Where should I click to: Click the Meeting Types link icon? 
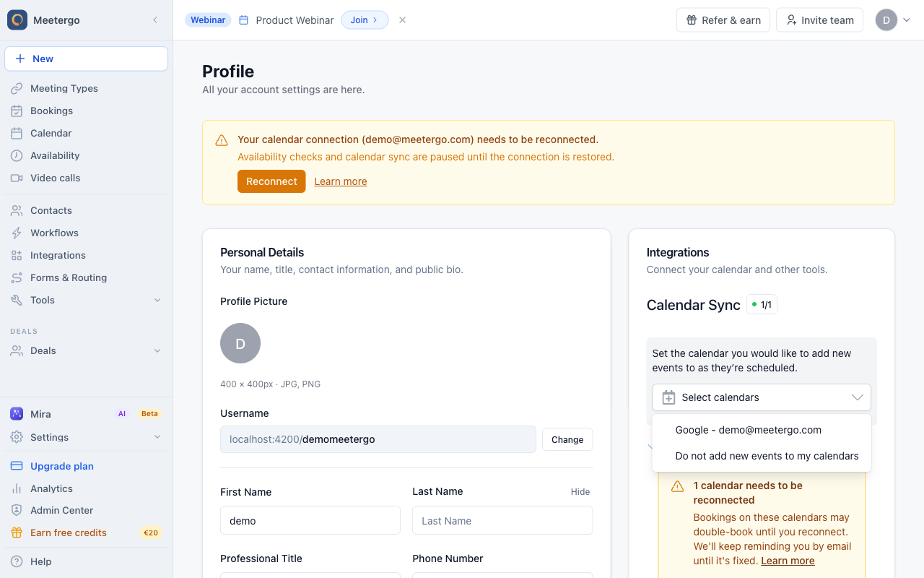tap(17, 88)
